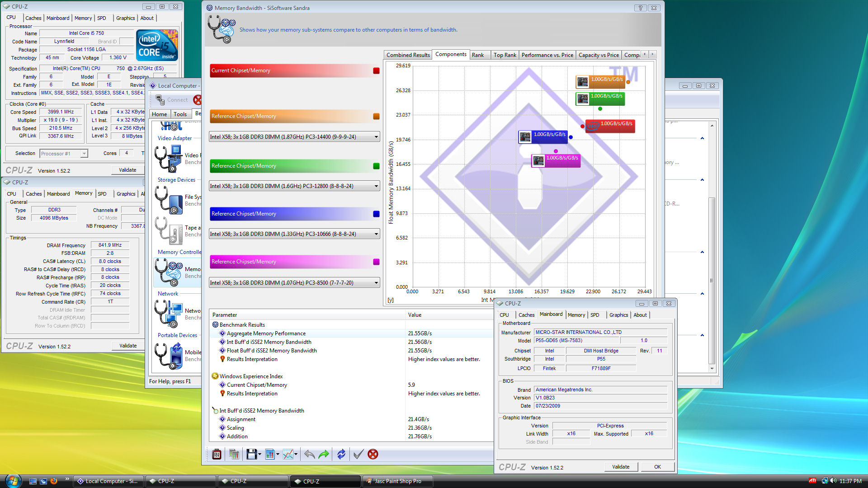Image resolution: width=868 pixels, height=488 pixels.
Task: Open the Windows Start orb
Action: click(13, 481)
